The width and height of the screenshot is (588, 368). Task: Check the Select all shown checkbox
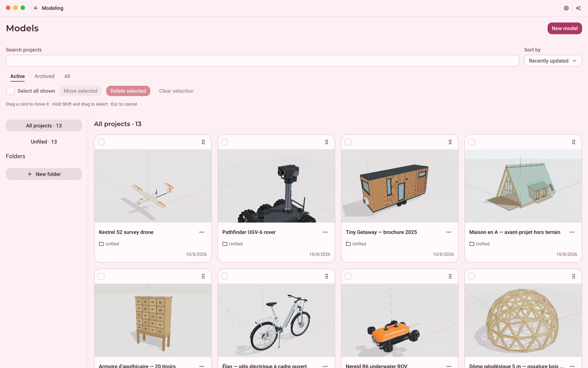coord(10,91)
